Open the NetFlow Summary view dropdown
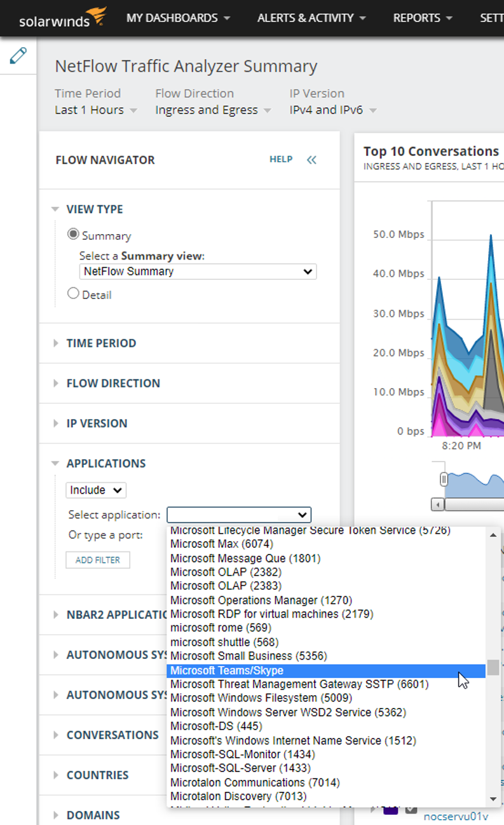504x825 pixels. (x=198, y=272)
